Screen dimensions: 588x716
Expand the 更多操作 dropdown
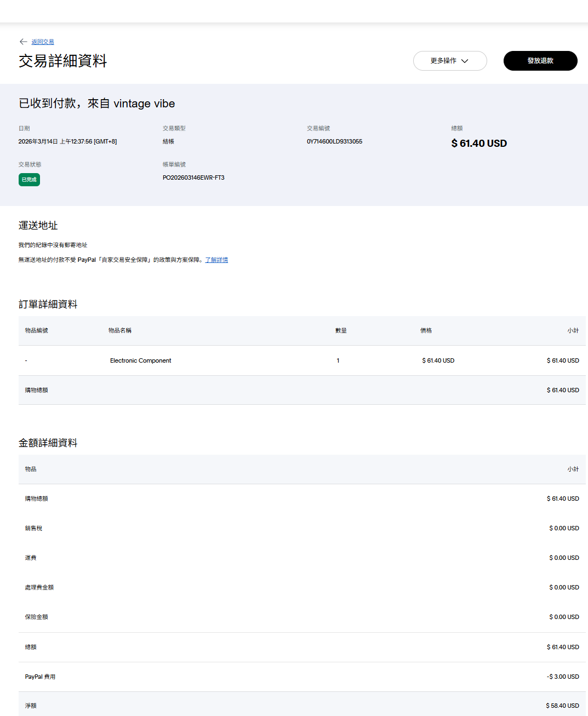click(x=449, y=61)
